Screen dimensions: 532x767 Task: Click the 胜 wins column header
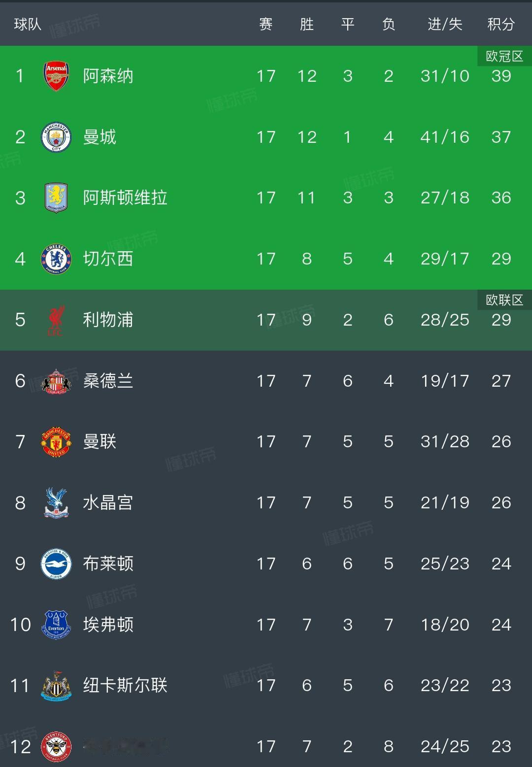[x=306, y=24]
